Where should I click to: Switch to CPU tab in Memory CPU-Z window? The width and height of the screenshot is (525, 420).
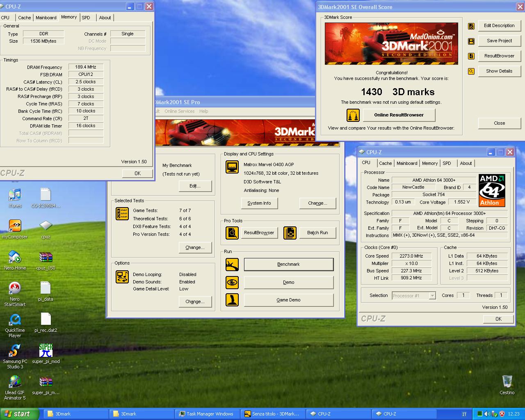point(5,18)
